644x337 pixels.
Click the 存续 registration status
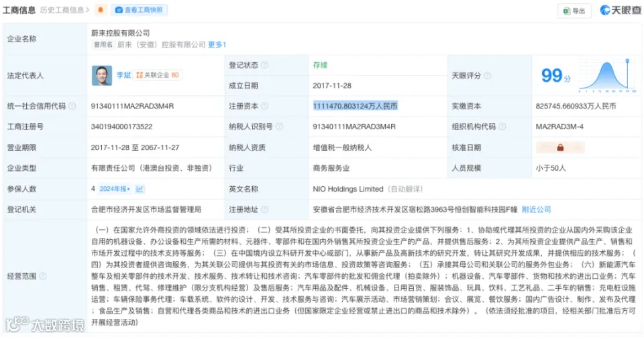pyautogui.click(x=321, y=65)
